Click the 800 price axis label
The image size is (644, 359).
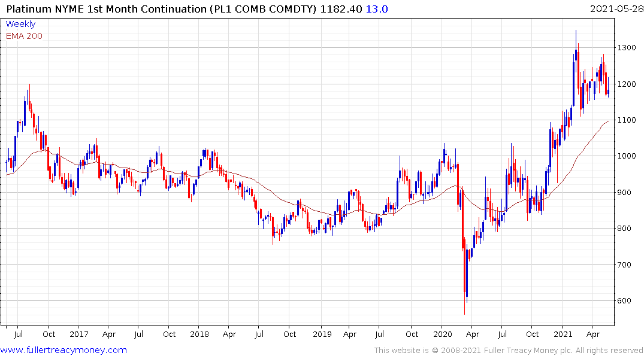(x=624, y=229)
